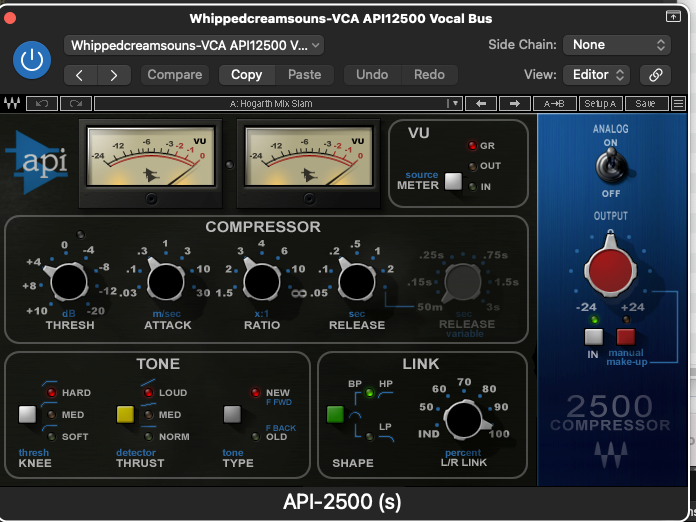The height and width of the screenshot is (522, 696).
Task: Load previous Waves preset with left arrow
Action: tap(481, 103)
